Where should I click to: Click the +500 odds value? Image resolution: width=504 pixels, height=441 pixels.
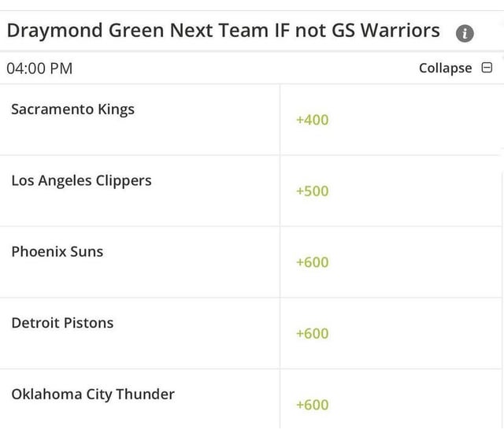click(312, 191)
